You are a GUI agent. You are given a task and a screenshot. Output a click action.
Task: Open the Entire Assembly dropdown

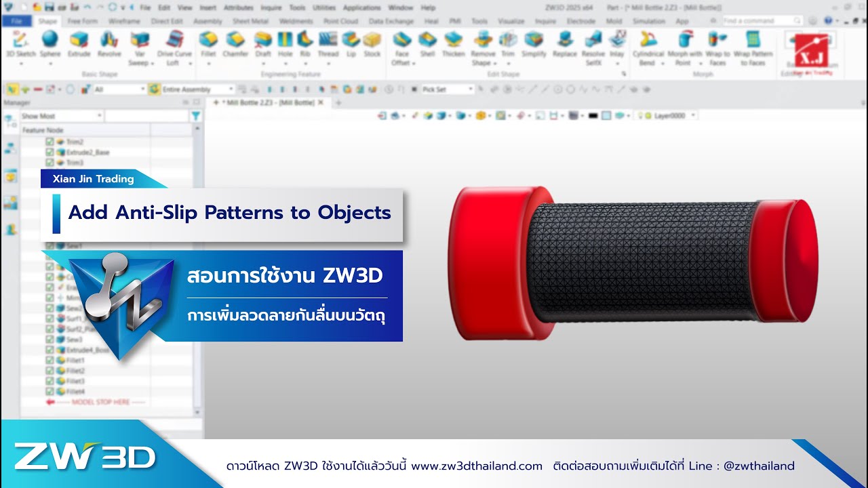coord(197,89)
